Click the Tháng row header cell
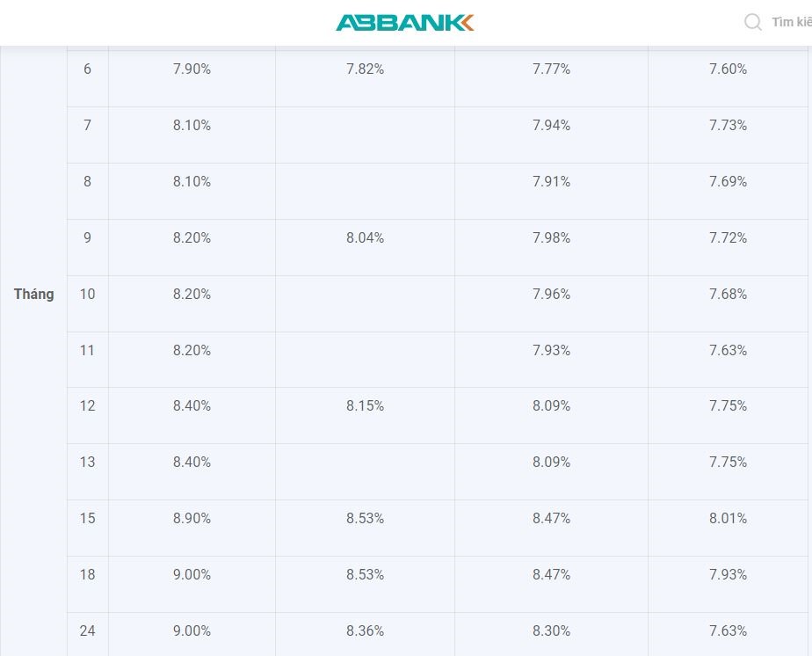This screenshot has width=812, height=656. [x=33, y=295]
